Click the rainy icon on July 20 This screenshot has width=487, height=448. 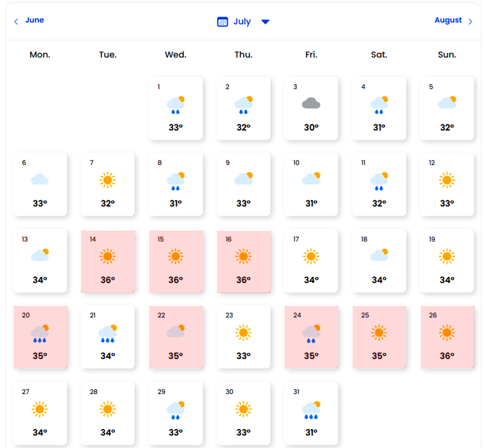[x=40, y=334]
